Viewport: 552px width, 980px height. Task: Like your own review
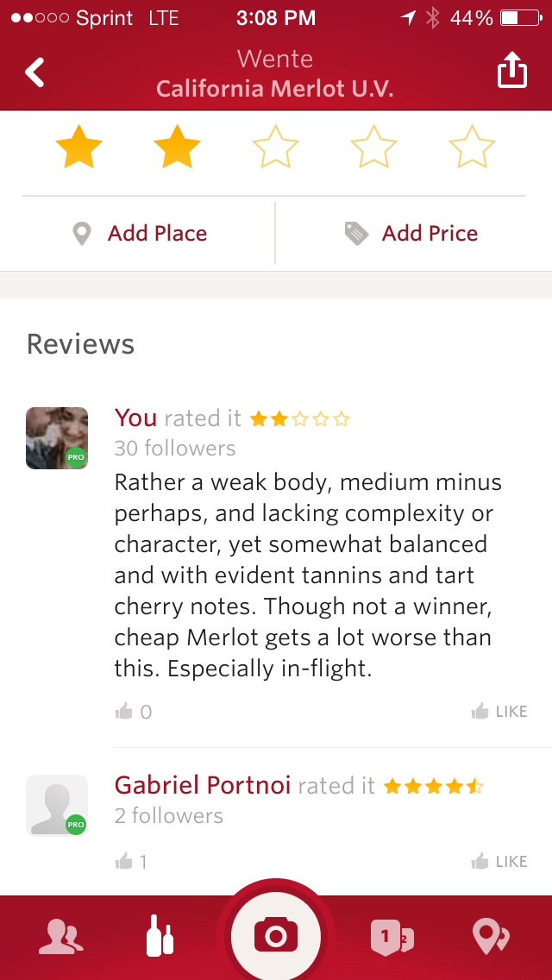(x=499, y=712)
